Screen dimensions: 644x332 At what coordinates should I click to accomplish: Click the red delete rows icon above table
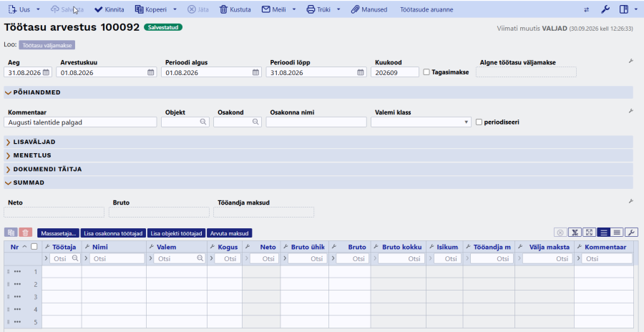point(25,233)
